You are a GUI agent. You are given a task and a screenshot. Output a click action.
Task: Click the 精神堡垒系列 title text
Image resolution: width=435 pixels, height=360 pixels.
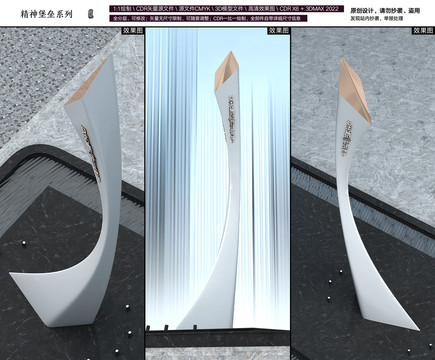point(46,14)
